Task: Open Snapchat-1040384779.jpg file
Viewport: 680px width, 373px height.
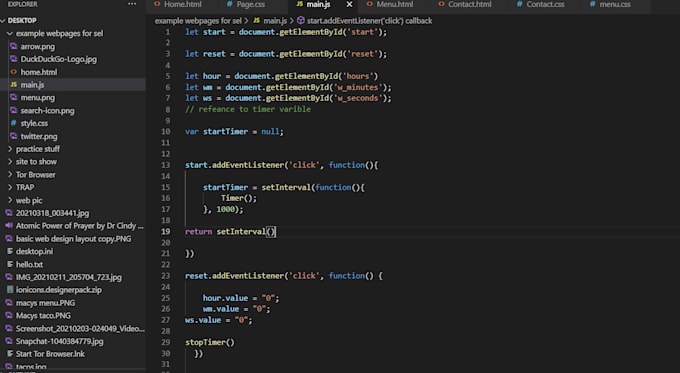Action: point(59,341)
